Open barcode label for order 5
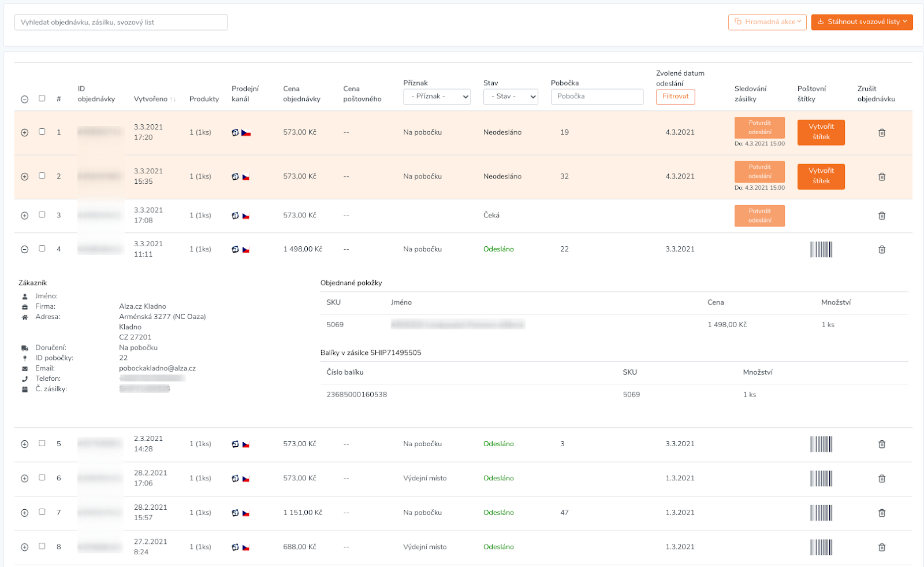924x567 pixels. [821, 444]
